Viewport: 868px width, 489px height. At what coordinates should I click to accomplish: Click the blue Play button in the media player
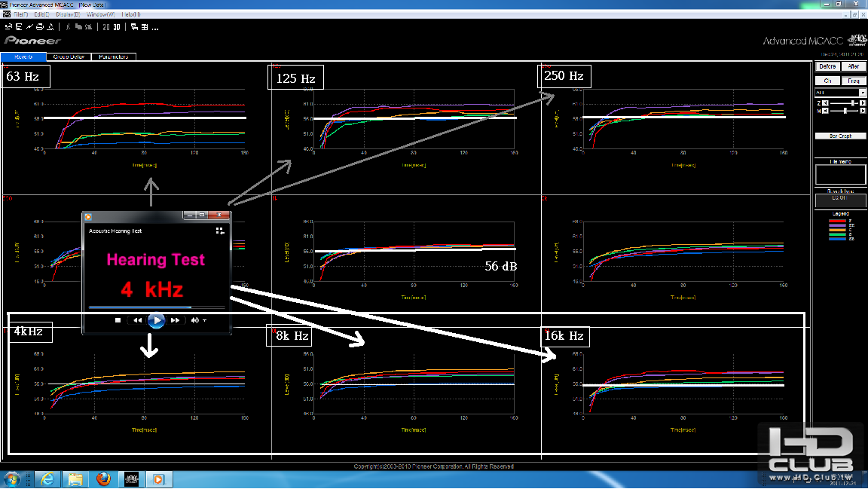[x=156, y=320]
